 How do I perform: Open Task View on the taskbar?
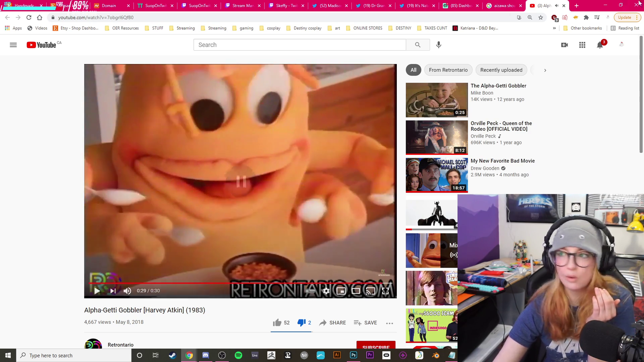pos(156,355)
